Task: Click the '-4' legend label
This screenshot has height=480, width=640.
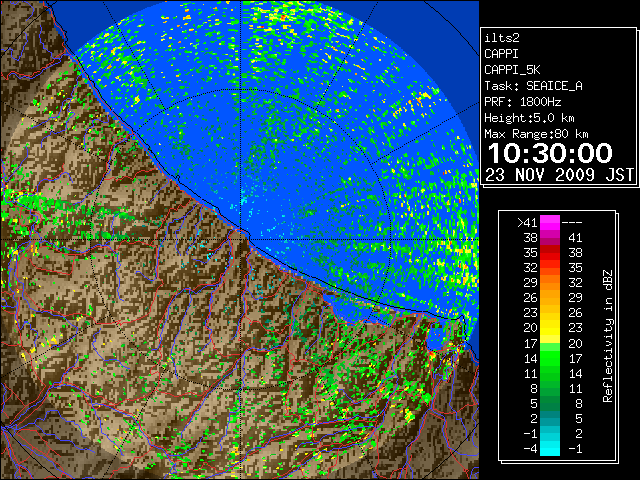Action: [530, 449]
